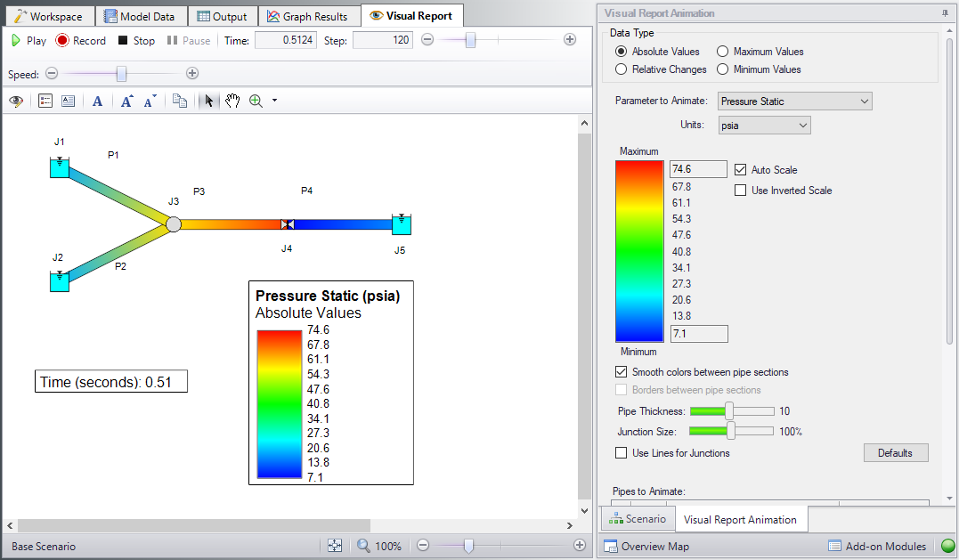Open the Units psia dropdown
Screen dimensions: 959x560
click(x=764, y=126)
